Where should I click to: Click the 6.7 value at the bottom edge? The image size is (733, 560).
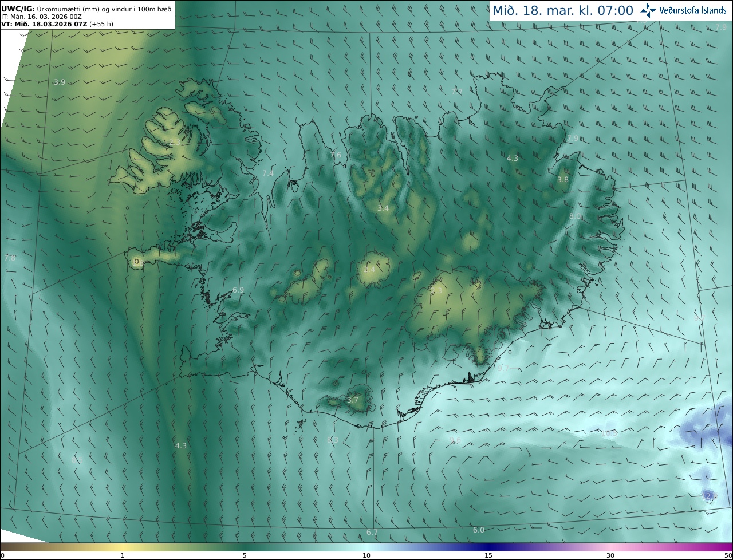(x=372, y=533)
